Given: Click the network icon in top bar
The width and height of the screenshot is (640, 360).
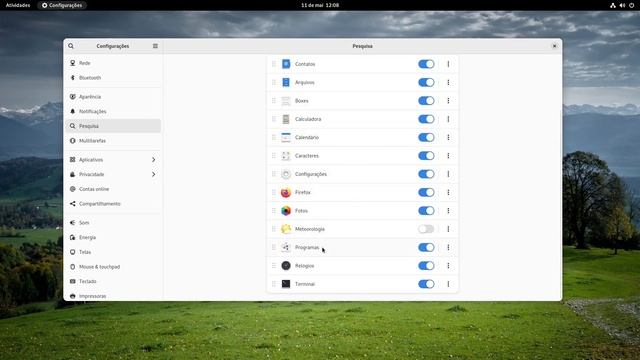Looking at the screenshot, I should pyautogui.click(x=613, y=5).
